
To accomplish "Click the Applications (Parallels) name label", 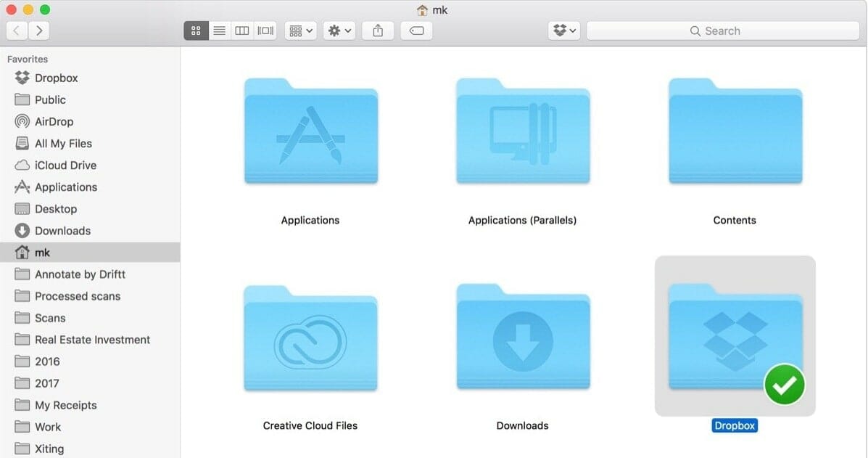I will [x=522, y=220].
